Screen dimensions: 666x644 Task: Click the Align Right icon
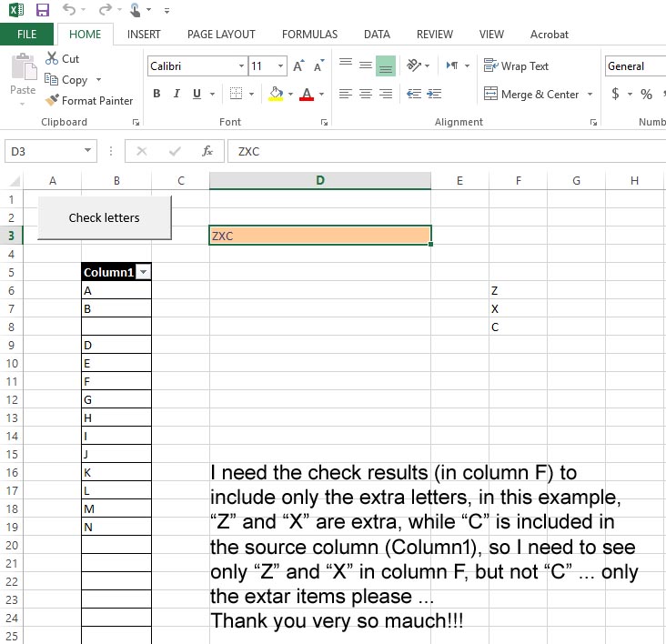coord(386,94)
